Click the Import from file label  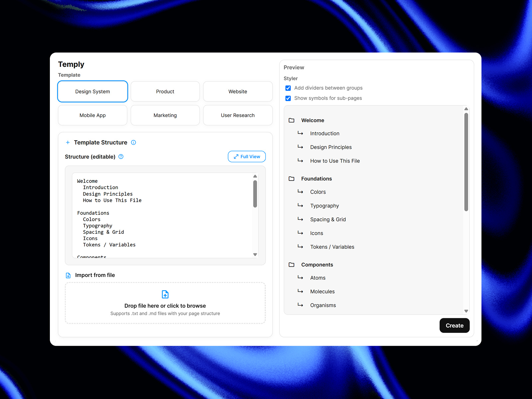[x=95, y=275]
